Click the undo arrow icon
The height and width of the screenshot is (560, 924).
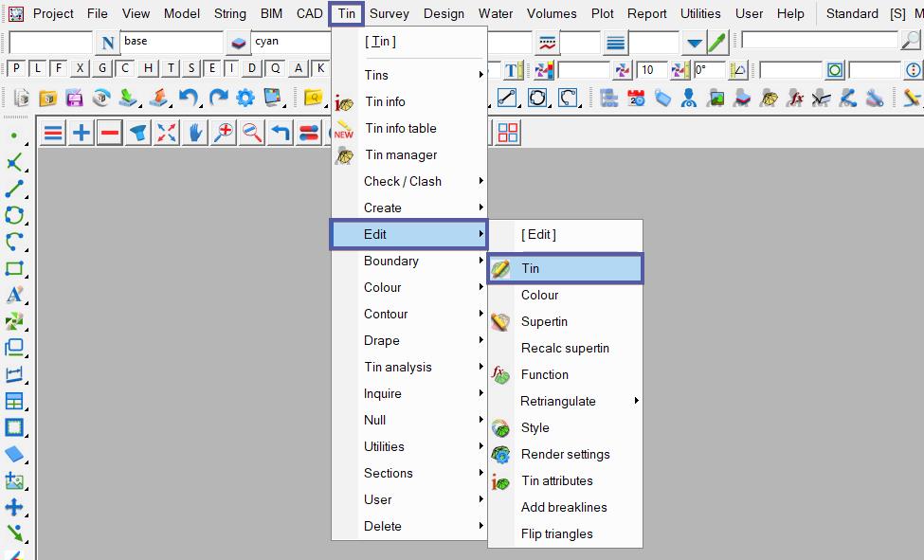(189, 98)
